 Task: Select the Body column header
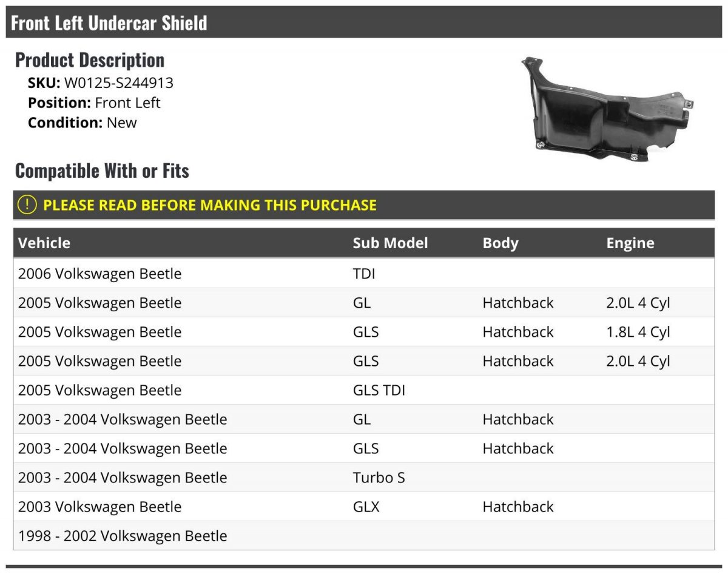pos(500,243)
